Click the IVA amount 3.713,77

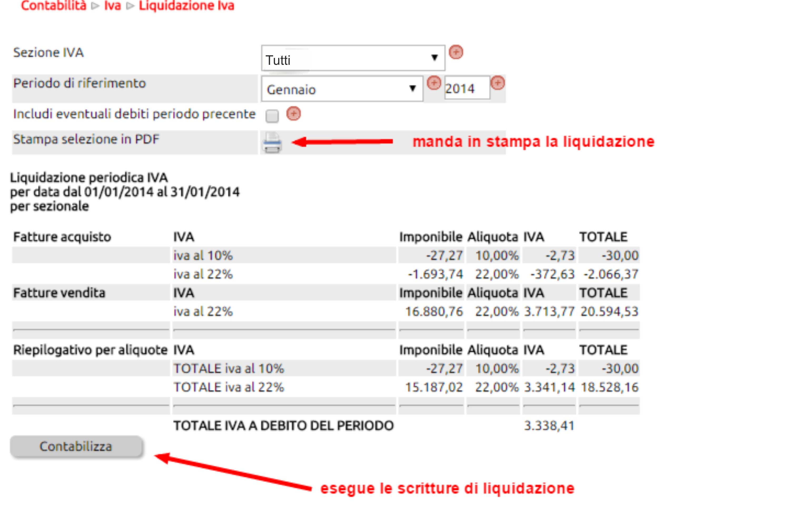coord(549,312)
